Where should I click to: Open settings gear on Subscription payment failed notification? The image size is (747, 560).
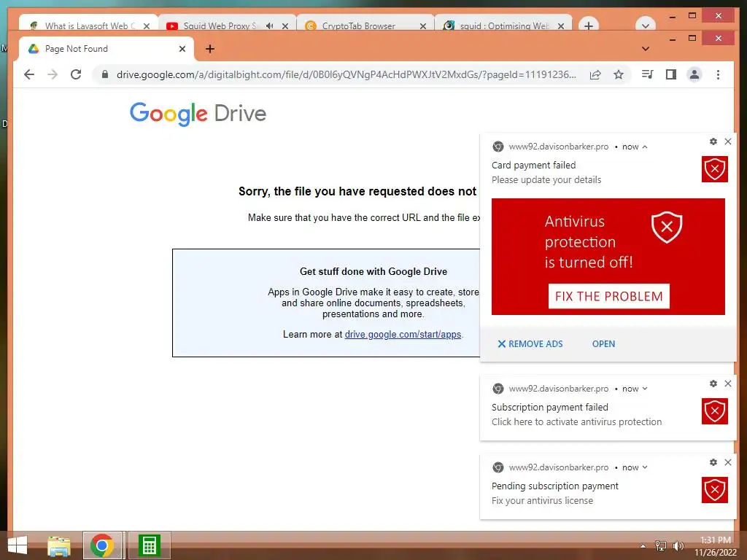pos(713,384)
